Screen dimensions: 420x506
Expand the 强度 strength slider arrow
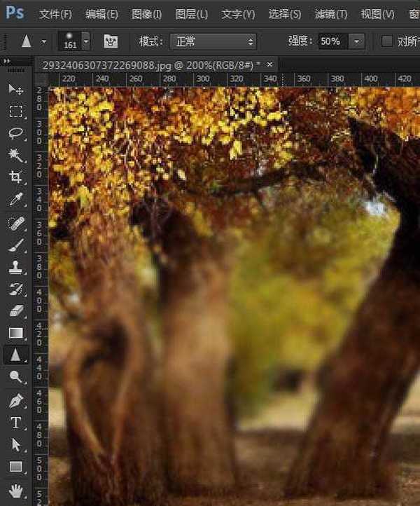point(357,41)
